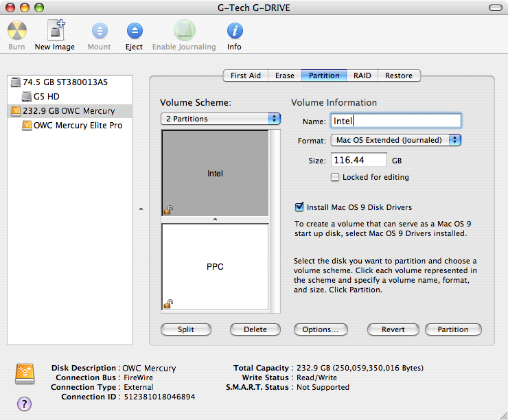The height and width of the screenshot is (420, 508).
Task: Open the RAID tab
Action: 362,75
